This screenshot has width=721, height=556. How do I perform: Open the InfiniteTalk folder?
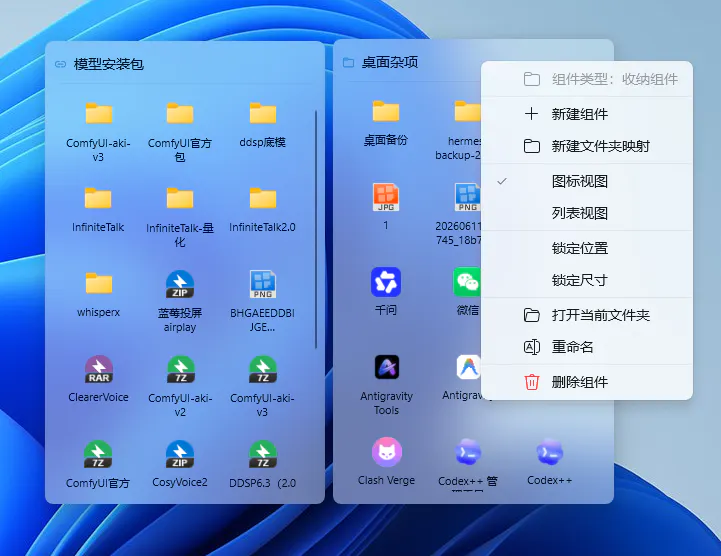pos(98,198)
